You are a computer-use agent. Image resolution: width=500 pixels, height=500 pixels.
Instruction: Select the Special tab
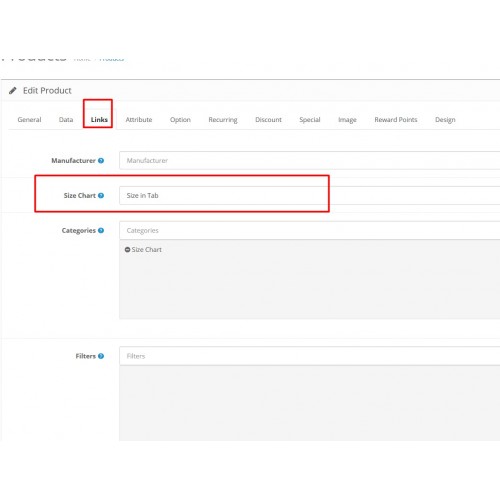[310, 120]
